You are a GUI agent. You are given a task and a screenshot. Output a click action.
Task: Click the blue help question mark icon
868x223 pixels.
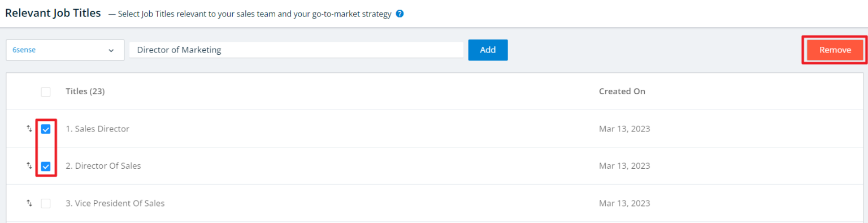[400, 14]
